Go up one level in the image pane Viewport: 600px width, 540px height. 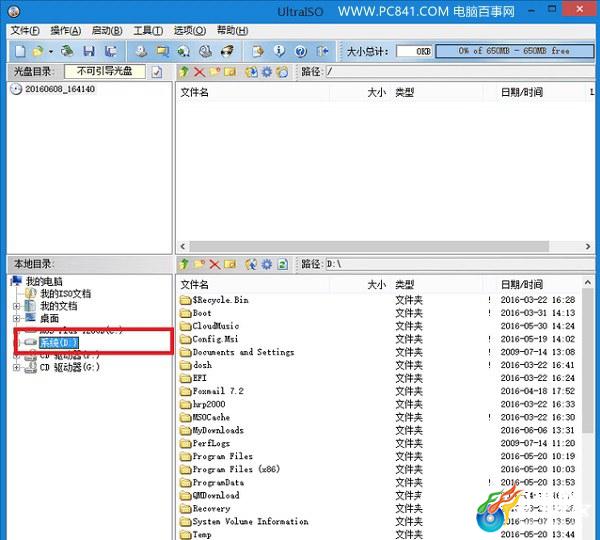(x=184, y=72)
